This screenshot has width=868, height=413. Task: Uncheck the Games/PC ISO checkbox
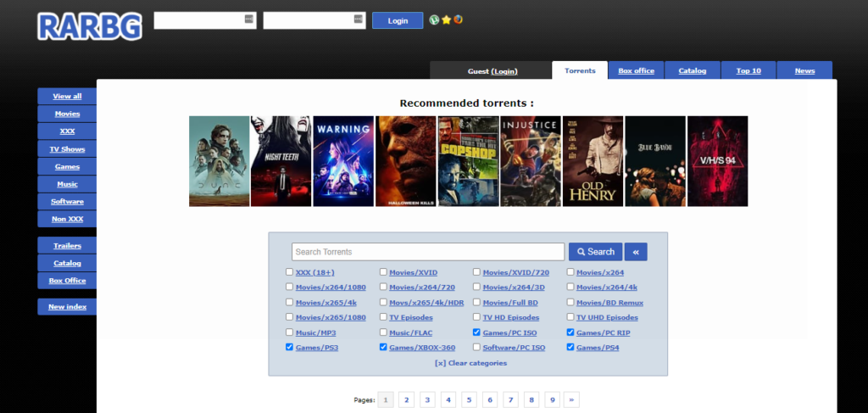coord(476,332)
